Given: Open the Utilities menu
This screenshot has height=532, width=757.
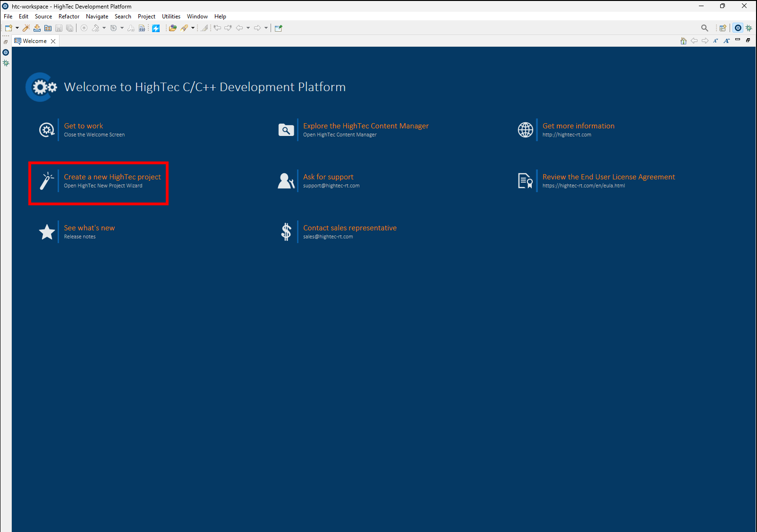Looking at the screenshot, I should [171, 17].
